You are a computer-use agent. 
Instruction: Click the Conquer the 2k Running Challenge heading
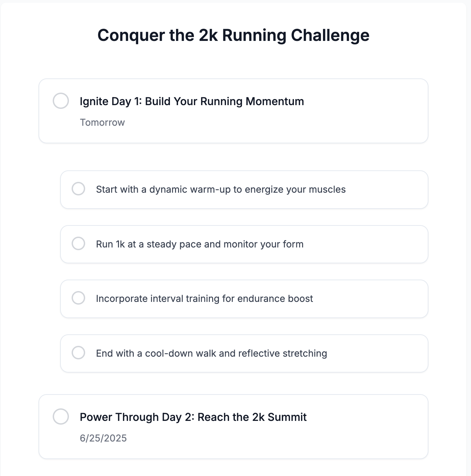coord(233,35)
